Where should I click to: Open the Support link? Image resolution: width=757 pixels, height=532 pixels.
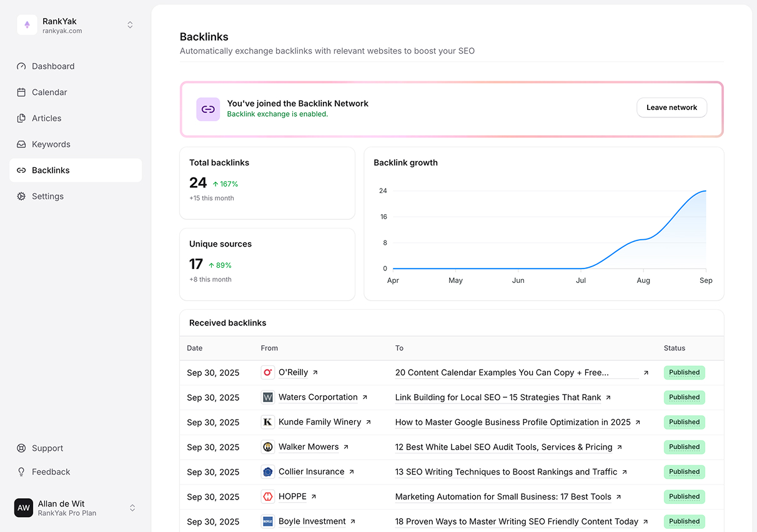tap(47, 448)
